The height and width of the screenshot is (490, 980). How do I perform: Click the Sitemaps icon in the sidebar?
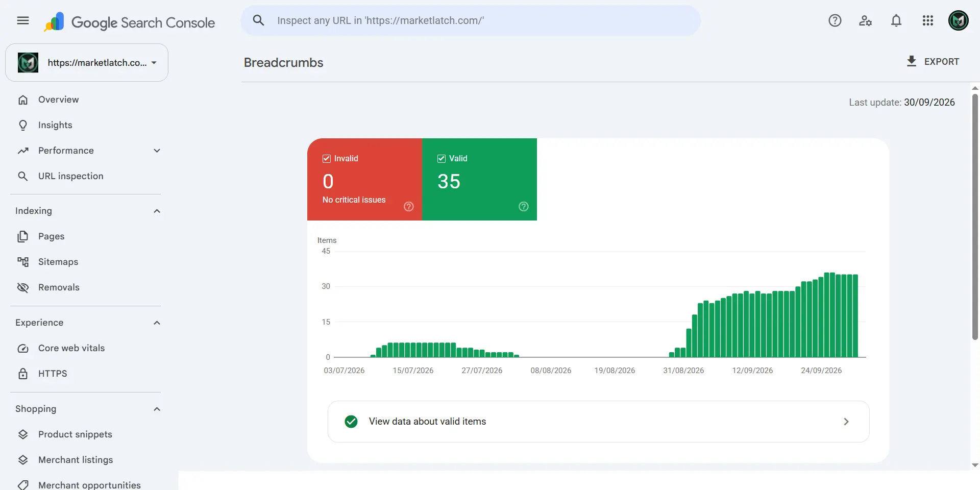coord(23,262)
